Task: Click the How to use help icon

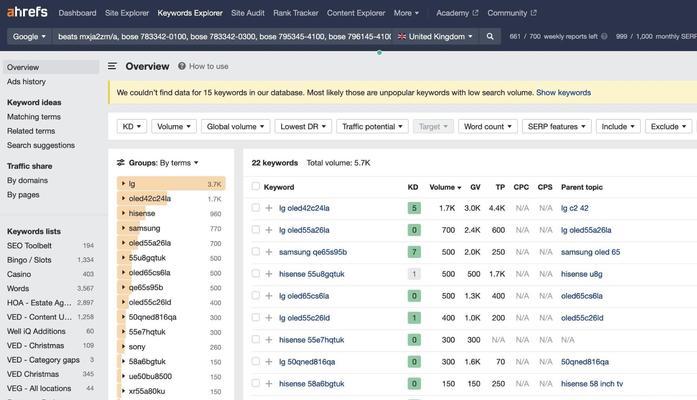Action: (182, 66)
